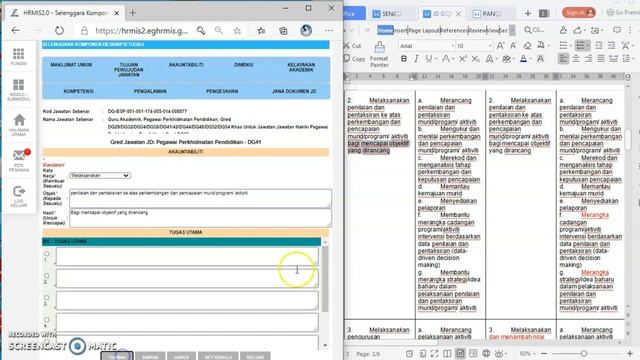Open Modul/Submodul icon in HRMIS sidebar
This screenshot has width=640, height=360.
click(18, 85)
